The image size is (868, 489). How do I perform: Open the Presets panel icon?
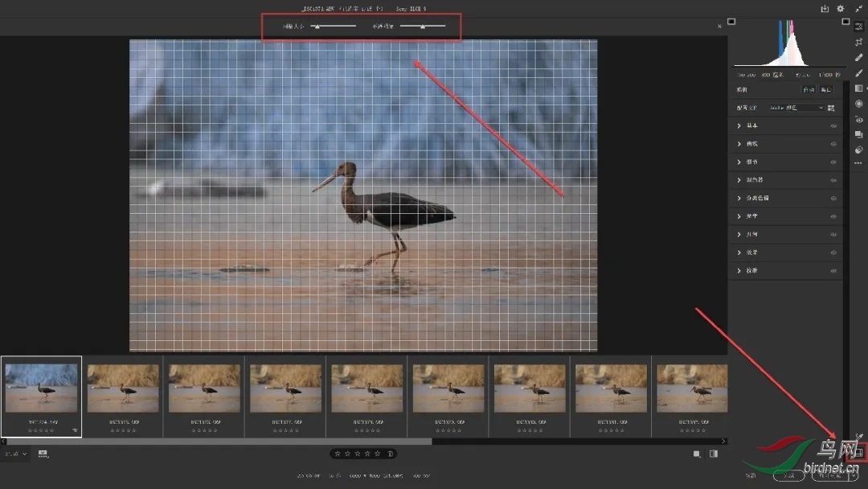point(858,134)
